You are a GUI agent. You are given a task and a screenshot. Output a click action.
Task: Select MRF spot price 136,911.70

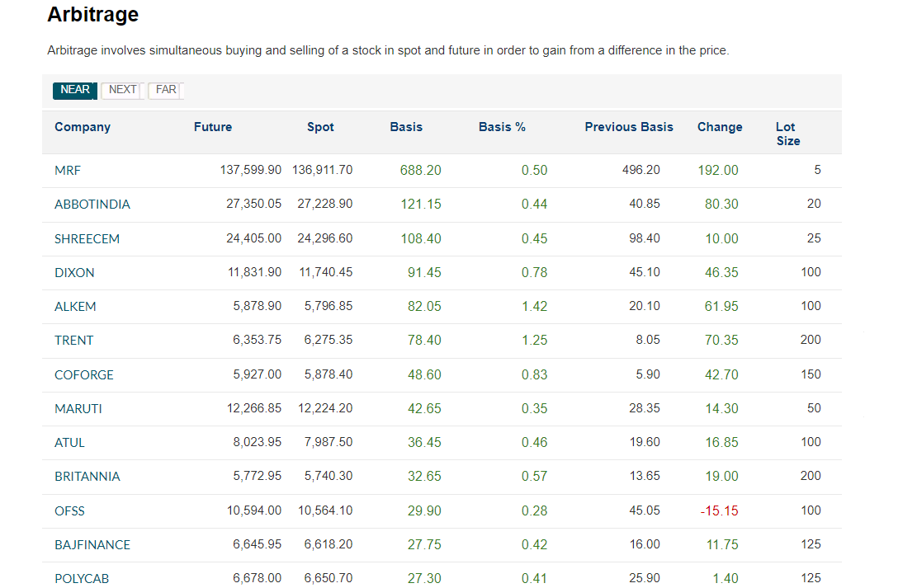click(x=323, y=170)
